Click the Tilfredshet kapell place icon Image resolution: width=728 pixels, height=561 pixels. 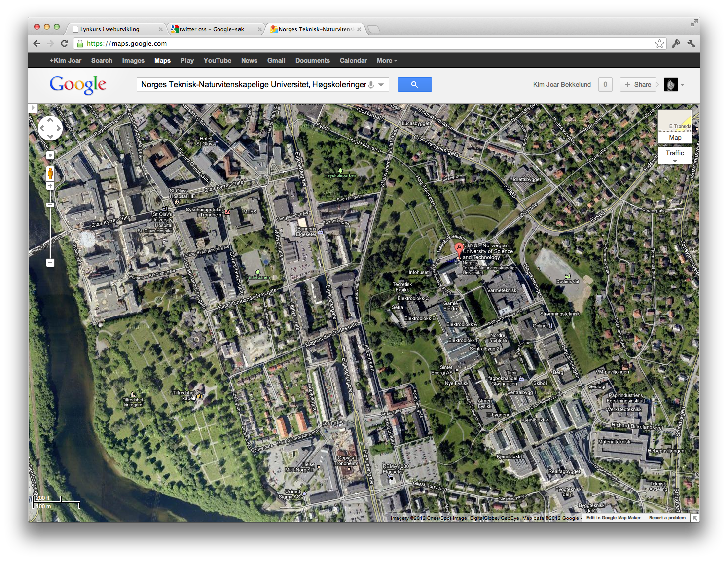(199, 396)
